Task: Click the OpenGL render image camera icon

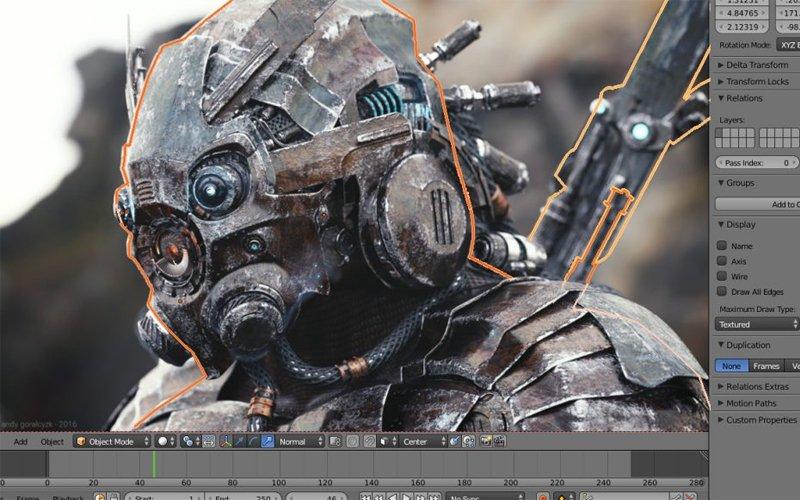Action: click(x=485, y=441)
